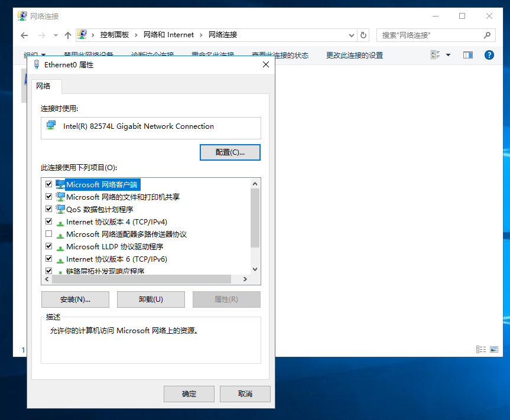Check Microsoft 网络适配器多路传送器协议 checkbox
The width and height of the screenshot is (510, 420).
[49, 234]
